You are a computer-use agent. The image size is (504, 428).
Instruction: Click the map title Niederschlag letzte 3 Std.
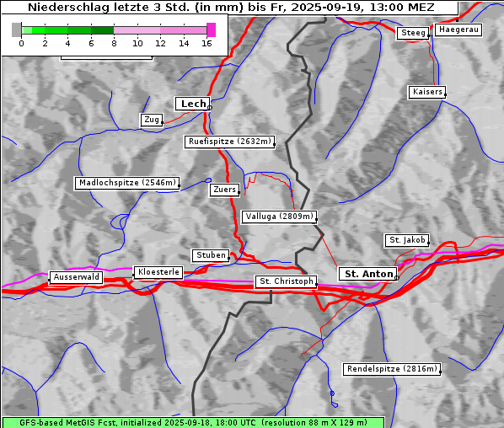(231, 7)
